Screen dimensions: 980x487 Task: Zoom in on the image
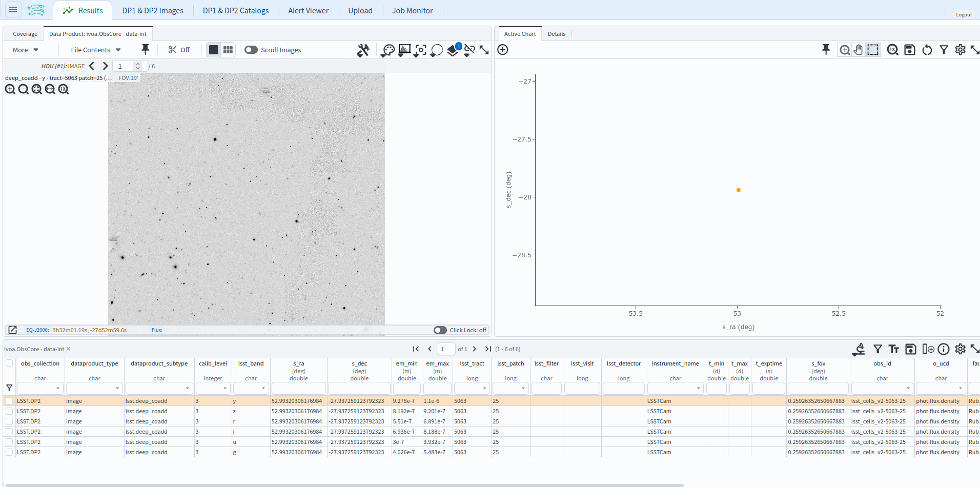coord(10,89)
